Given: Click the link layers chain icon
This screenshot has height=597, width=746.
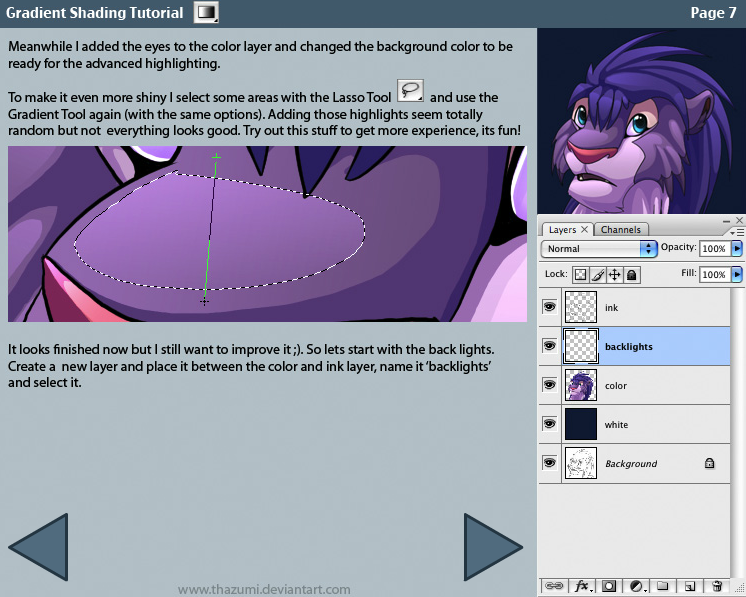Looking at the screenshot, I should pos(554,586).
